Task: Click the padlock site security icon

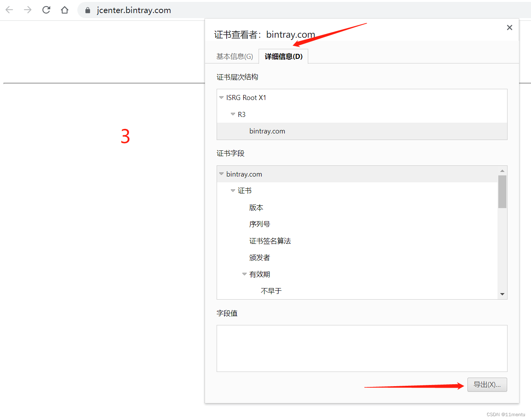Action: (x=88, y=10)
